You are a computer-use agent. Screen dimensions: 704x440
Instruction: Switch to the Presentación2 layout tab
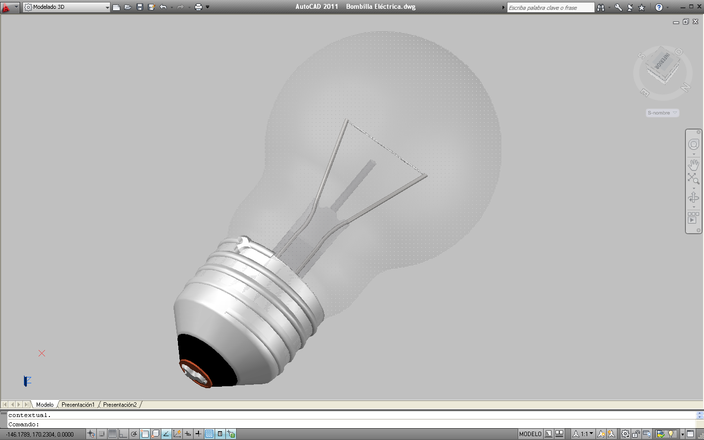[x=119, y=405]
